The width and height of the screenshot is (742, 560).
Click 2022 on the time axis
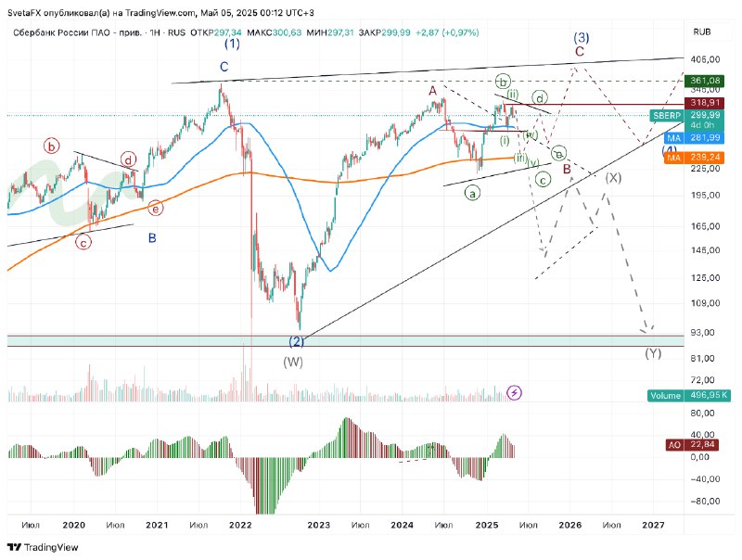coord(240,525)
